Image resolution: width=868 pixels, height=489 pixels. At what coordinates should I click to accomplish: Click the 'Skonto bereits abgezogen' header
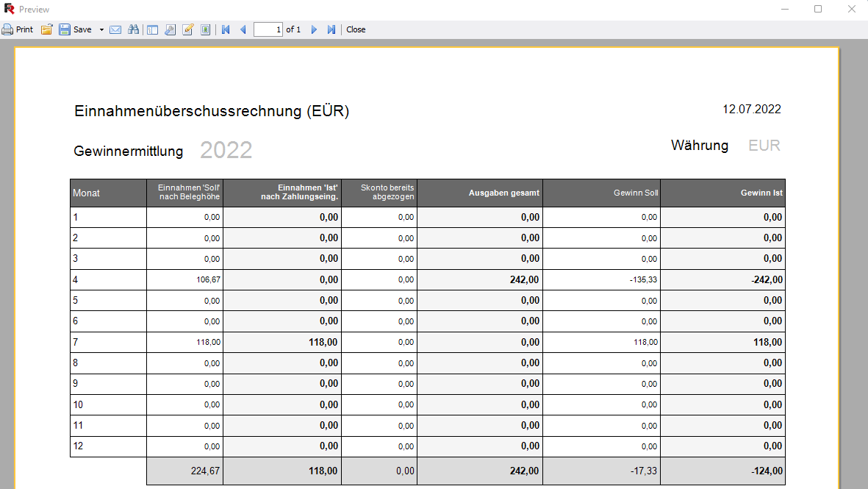(379, 193)
